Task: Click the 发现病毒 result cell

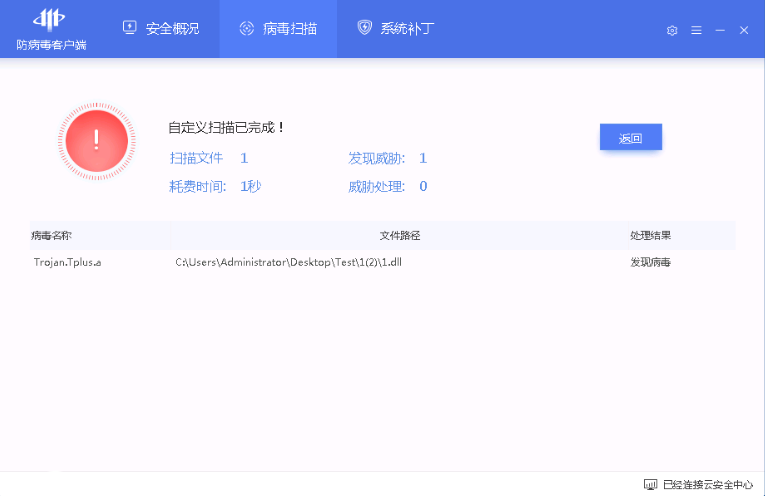Action: tap(650, 262)
